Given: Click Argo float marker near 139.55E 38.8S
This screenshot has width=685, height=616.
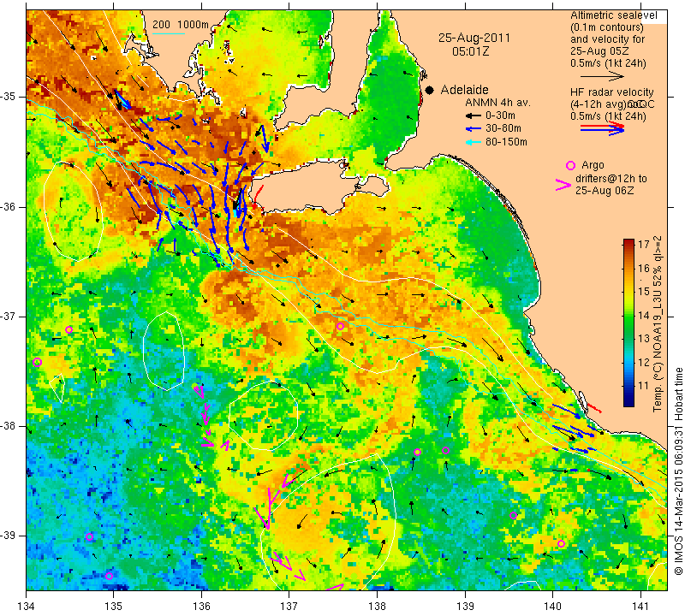Looking at the screenshot, I should click(513, 516).
